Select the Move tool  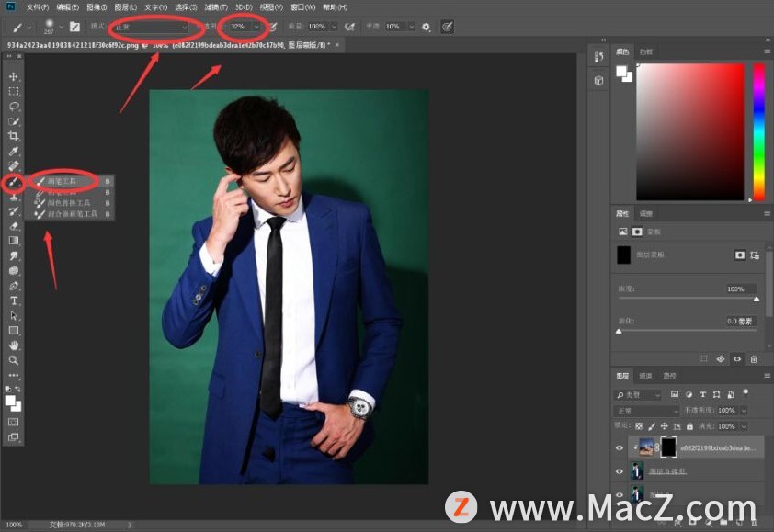[13, 76]
